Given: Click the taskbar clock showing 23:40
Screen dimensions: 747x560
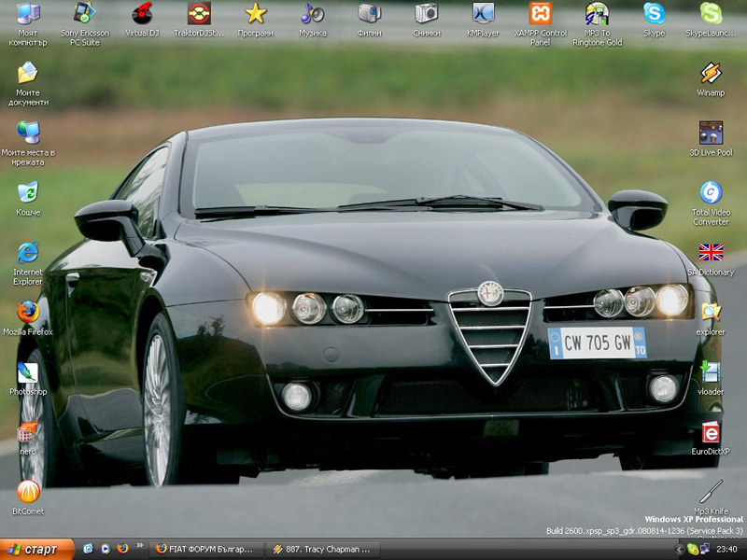Looking at the screenshot, I should 728,549.
